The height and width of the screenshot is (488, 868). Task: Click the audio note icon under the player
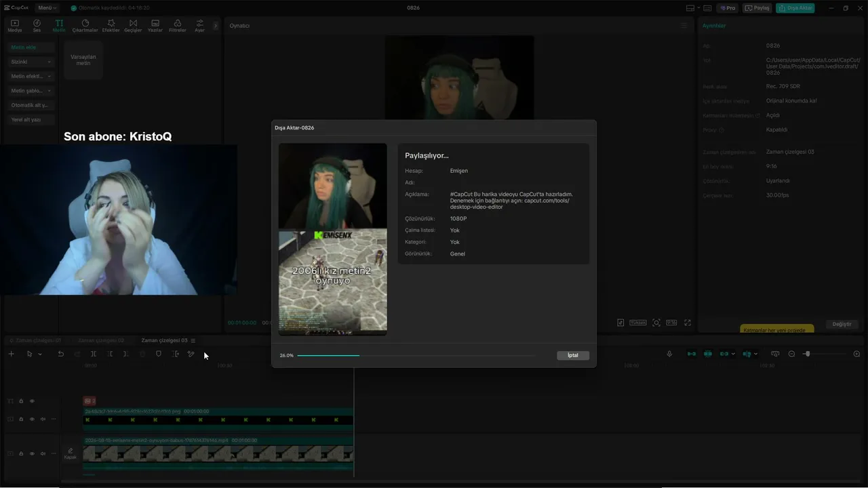[x=620, y=323]
